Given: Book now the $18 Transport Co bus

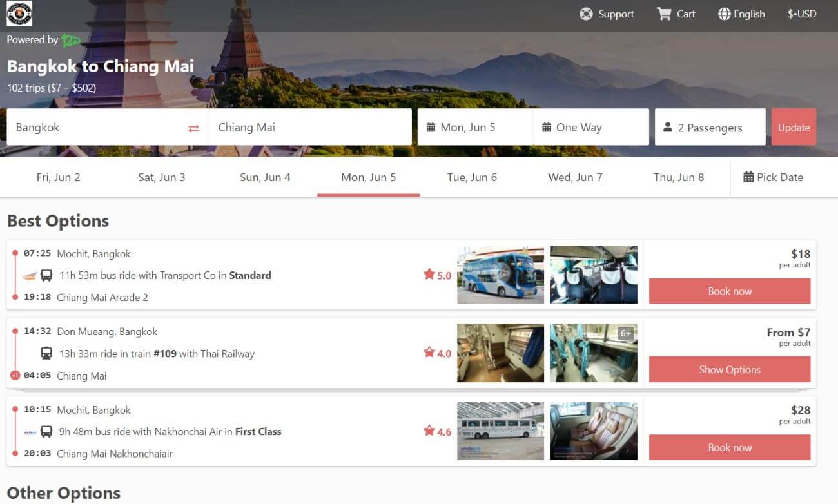Looking at the screenshot, I should click(x=730, y=291).
